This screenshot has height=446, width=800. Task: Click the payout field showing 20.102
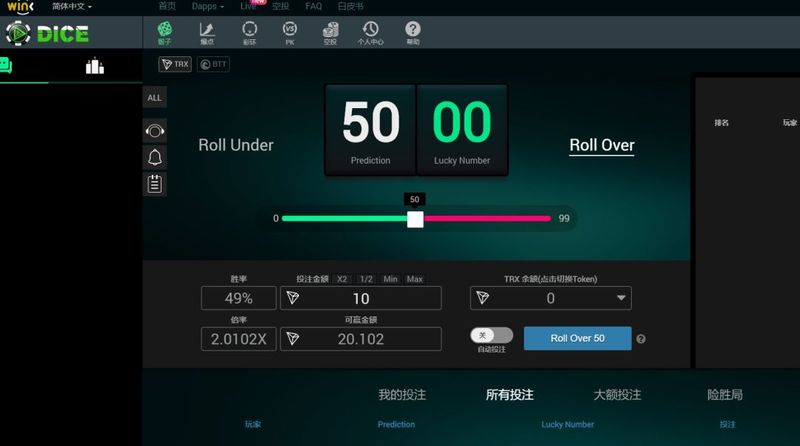361,339
